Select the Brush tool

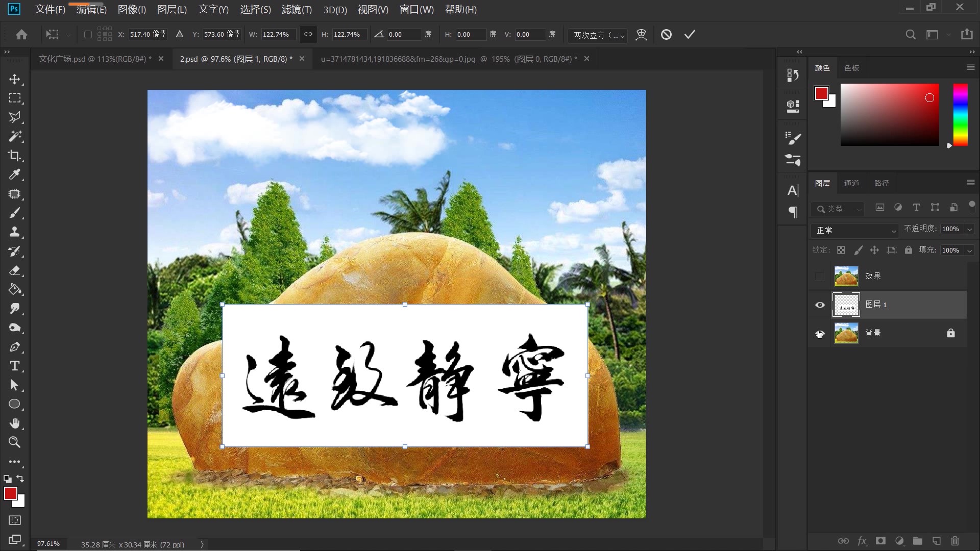(x=15, y=213)
